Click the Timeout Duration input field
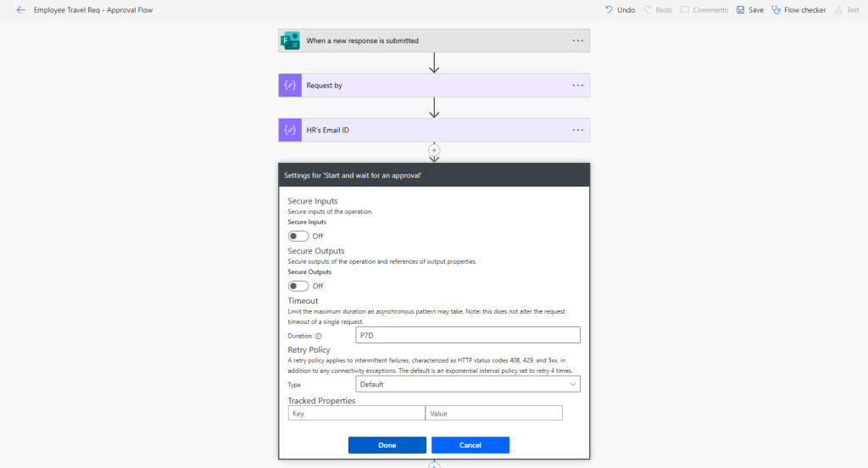868x468 pixels. pos(468,335)
